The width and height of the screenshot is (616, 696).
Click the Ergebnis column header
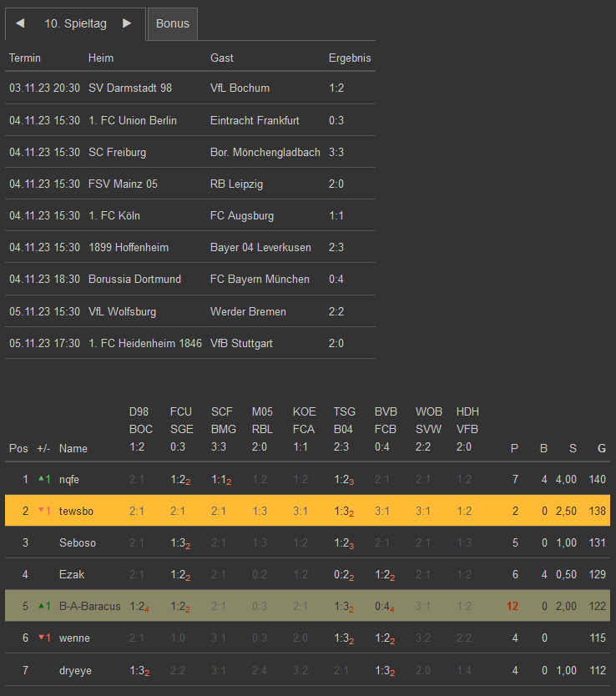(x=350, y=58)
